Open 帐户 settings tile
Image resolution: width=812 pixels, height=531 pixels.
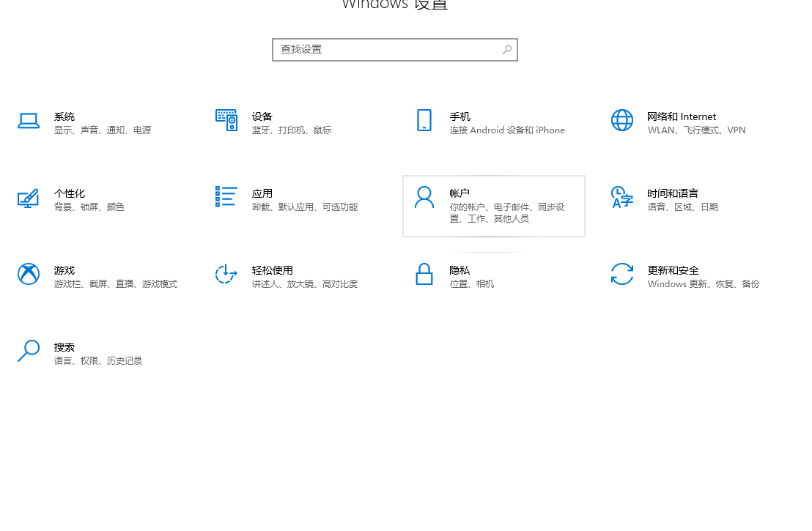click(493, 206)
